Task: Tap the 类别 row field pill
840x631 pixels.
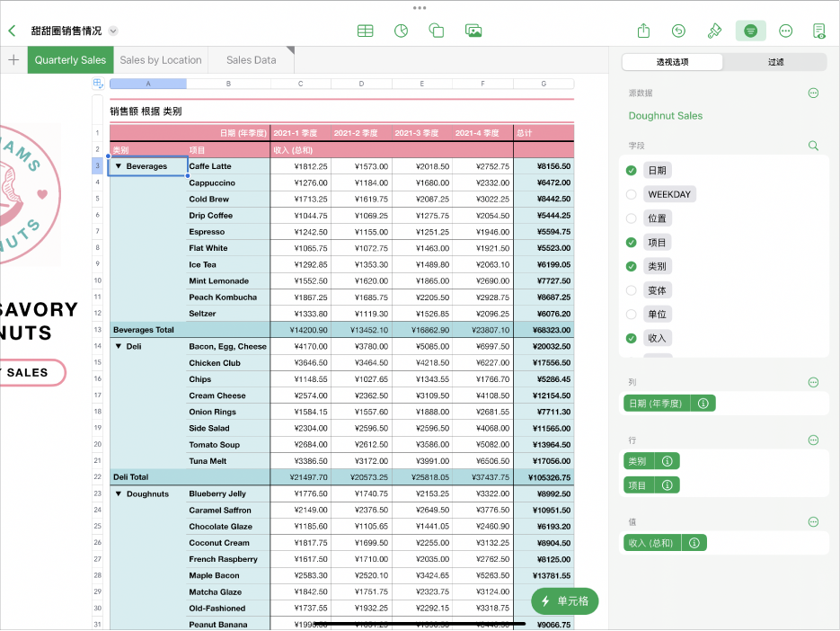Action: coord(638,461)
